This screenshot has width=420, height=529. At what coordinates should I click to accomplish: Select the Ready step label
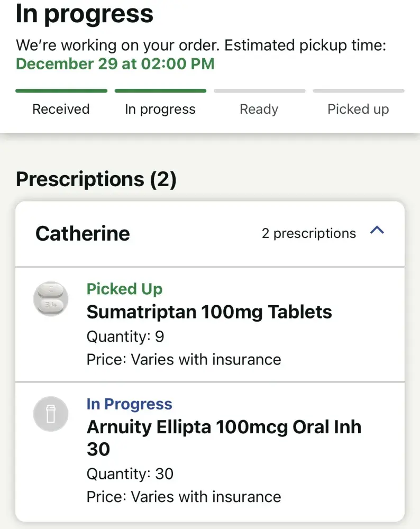259,110
